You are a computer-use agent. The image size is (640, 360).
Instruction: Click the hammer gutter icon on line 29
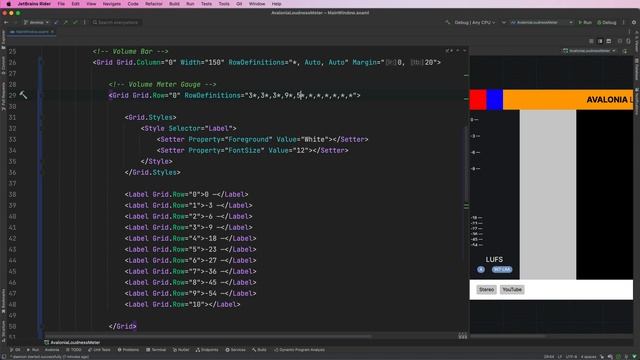23,95
